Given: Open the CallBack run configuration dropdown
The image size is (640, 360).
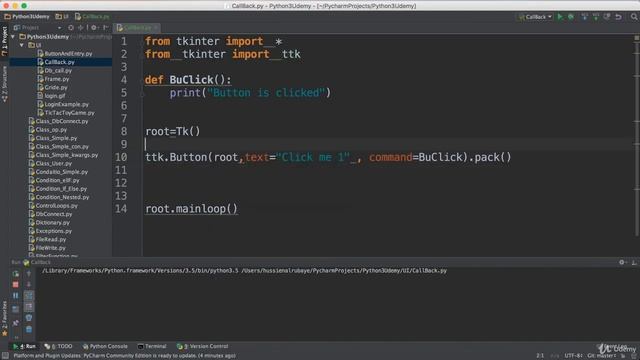Looking at the screenshot, I should [536, 17].
